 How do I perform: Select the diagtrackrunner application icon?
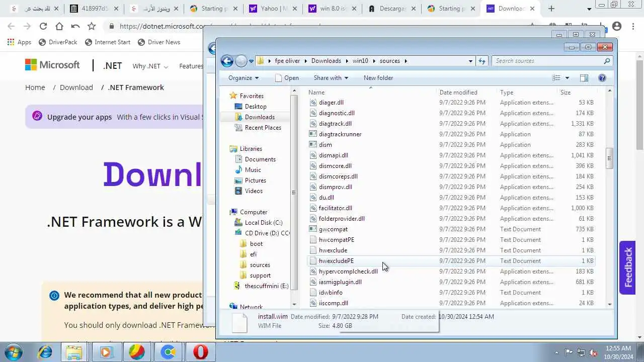313,134
